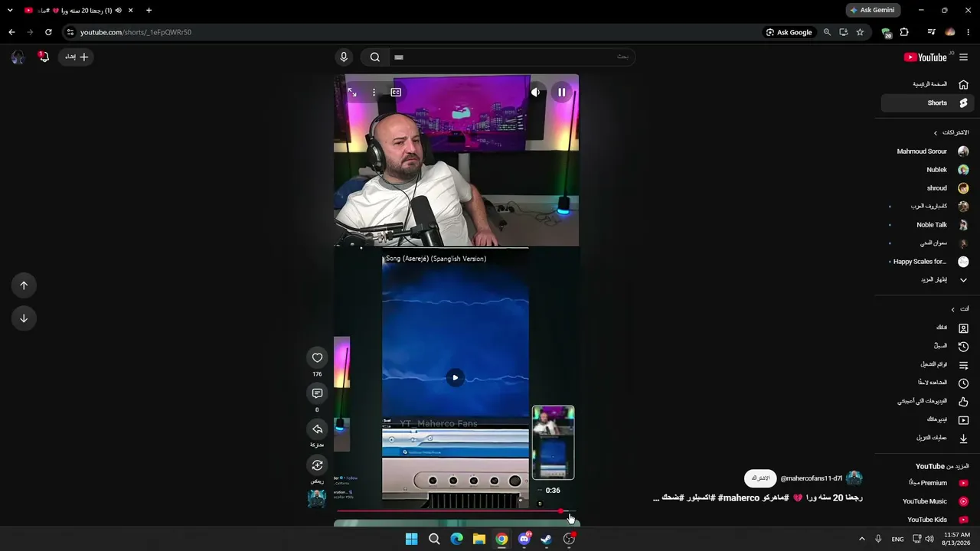The image size is (980, 551).
Task: Mute the Short's volume
Action: (x=536, y=93)
